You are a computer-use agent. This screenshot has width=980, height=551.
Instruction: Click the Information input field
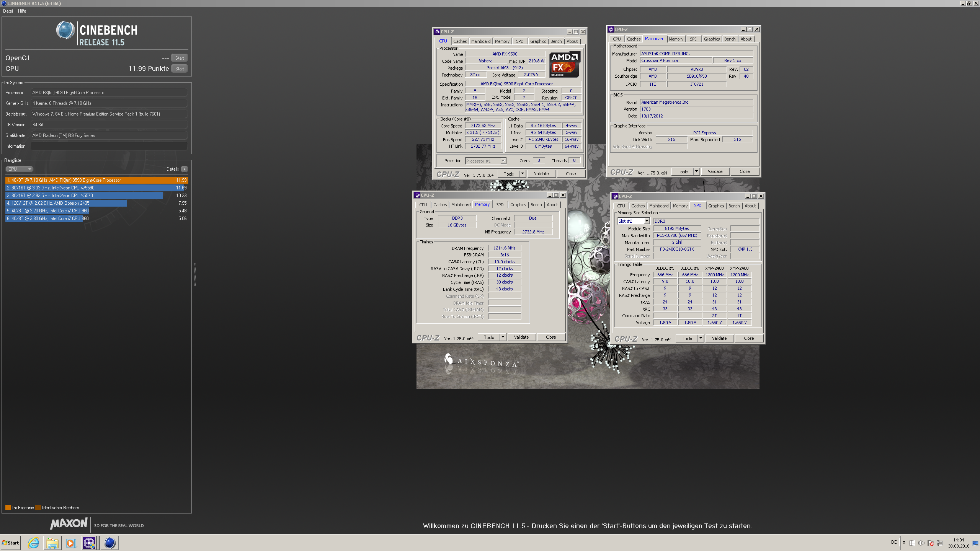pyautogui.click(x=109, y=146)
